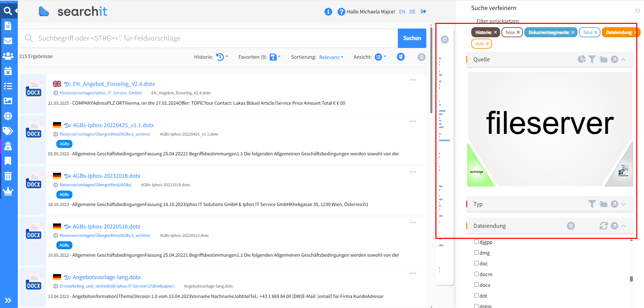
Task: Open the Email search section in sidebar
Action: [x=8, y=41]
